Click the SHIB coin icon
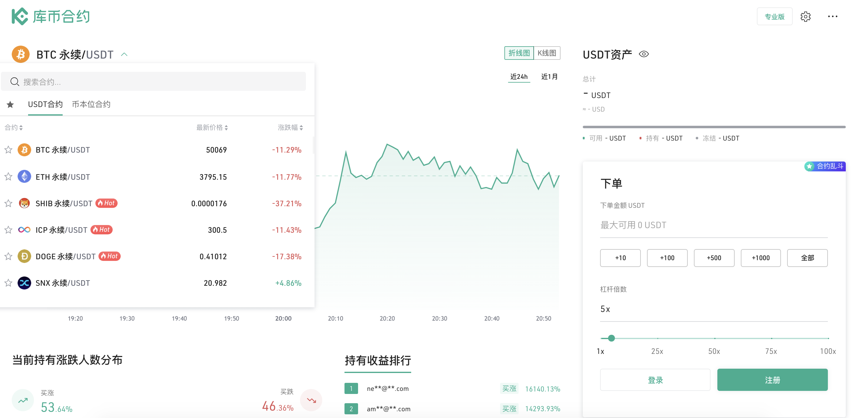The height and width of the screenshot is (418, 868). [x=24, y=203]
